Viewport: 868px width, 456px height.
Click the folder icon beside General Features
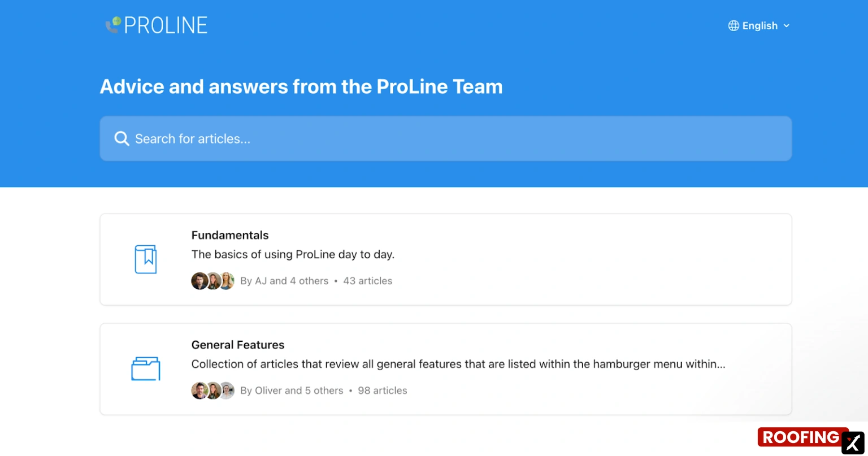click(146, 369)
